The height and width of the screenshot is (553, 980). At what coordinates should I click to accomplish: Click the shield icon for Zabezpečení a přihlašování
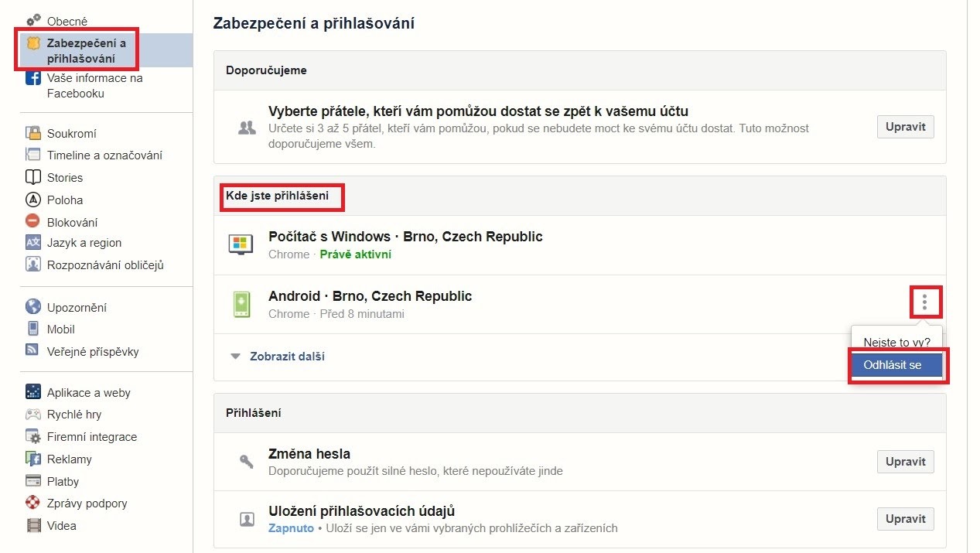[x=33, y=44]
